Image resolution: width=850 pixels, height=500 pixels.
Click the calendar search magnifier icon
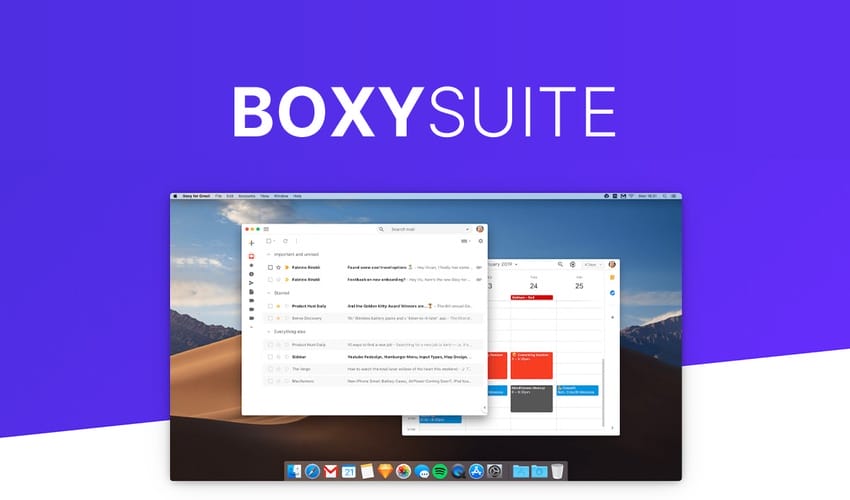[560, 265]
